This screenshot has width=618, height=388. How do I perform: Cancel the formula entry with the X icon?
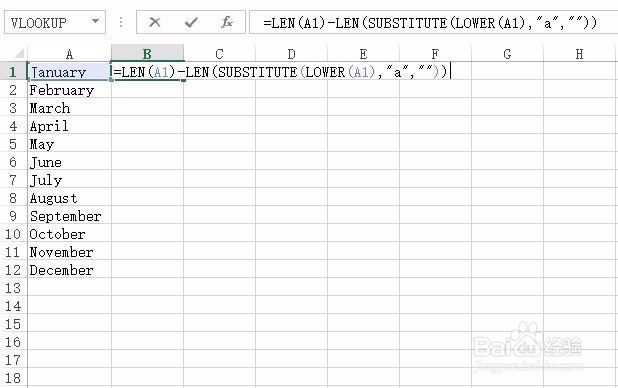[154, 22]
